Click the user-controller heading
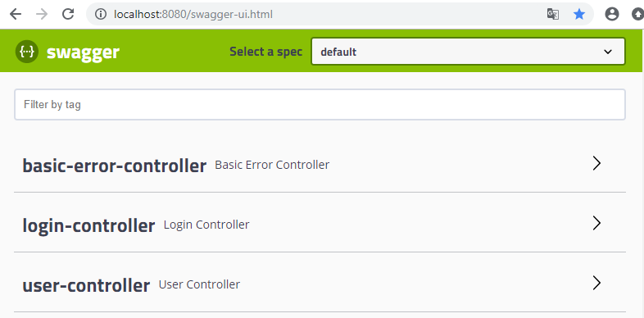The height and width of the screenshot is (318, 644). (86, 285)
